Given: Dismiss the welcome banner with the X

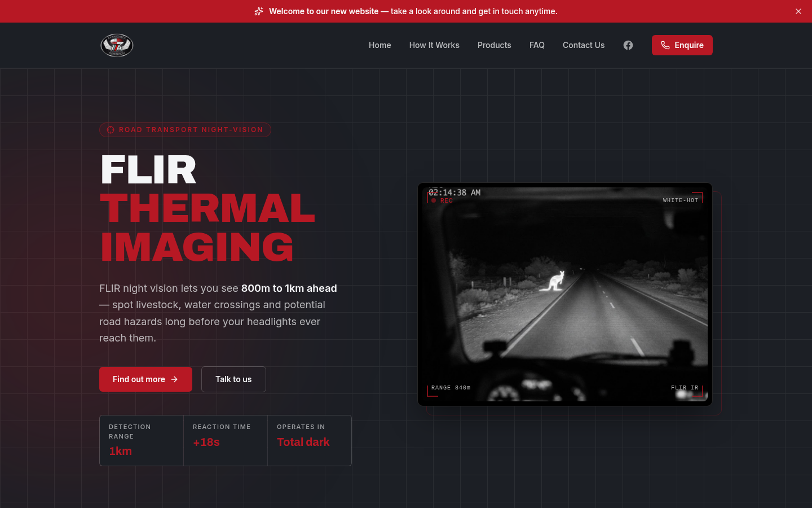Looking at the screenshot, I should tap(798, 11).
